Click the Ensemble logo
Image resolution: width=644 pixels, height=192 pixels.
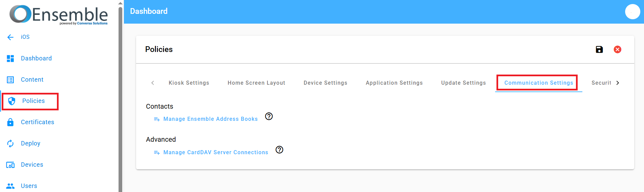59,15
